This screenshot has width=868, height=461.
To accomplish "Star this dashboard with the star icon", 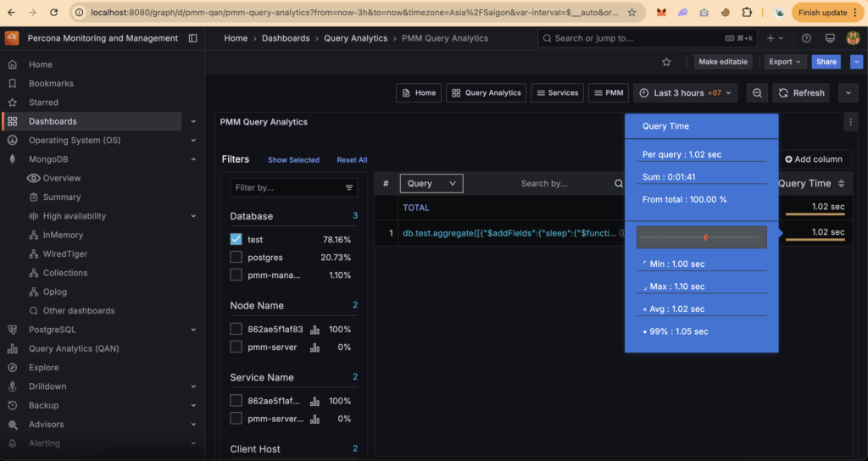I will (x=666, y=62).
